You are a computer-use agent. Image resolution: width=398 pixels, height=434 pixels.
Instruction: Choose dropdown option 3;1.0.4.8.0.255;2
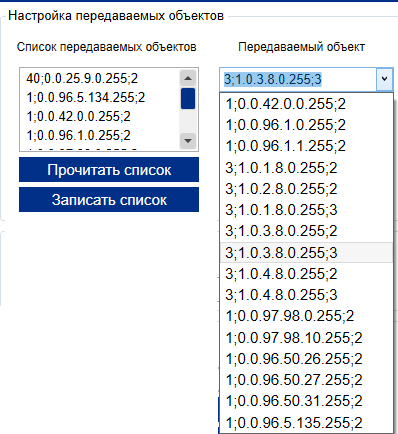click(x=306, y=274)
